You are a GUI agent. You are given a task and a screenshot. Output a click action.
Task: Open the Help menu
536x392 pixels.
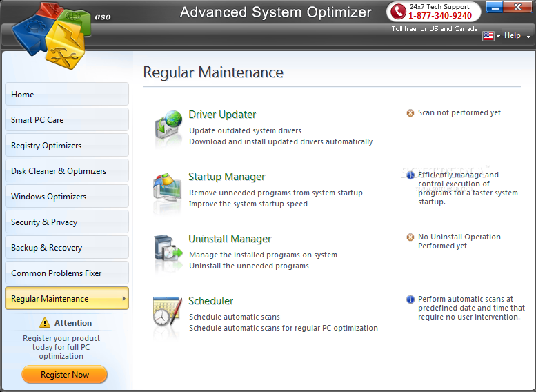coord(512,36)
